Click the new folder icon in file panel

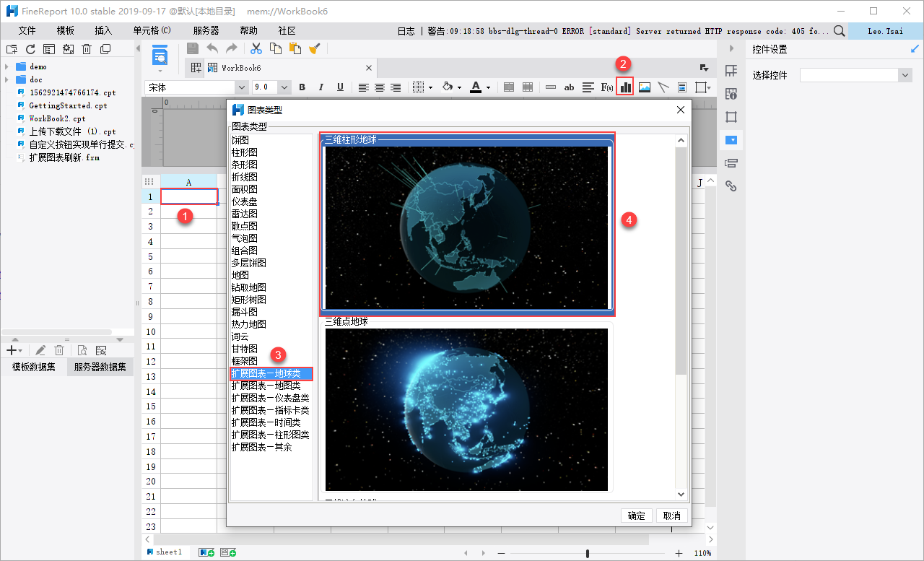pyautogui.click(x=12, y=49)
